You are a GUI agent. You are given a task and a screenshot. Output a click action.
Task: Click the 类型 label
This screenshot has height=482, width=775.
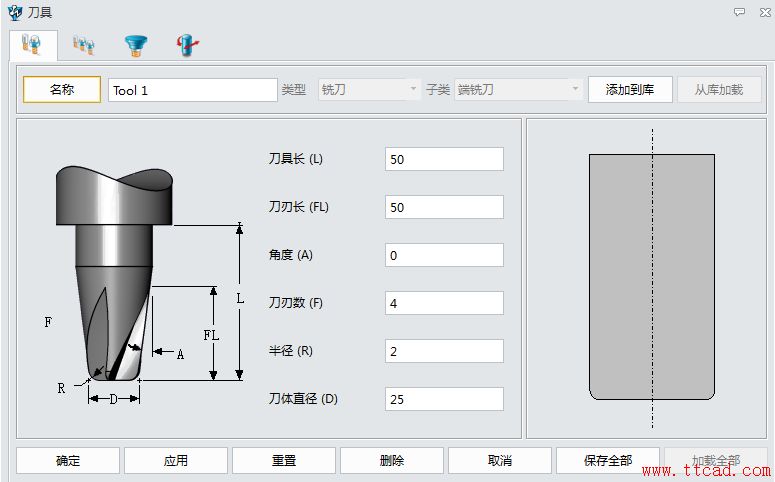(294, 89)
